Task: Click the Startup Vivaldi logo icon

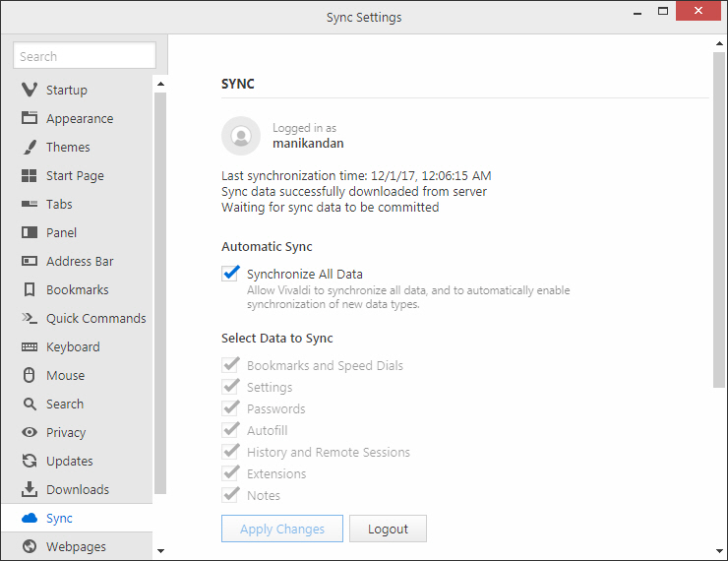Action: 30,90
